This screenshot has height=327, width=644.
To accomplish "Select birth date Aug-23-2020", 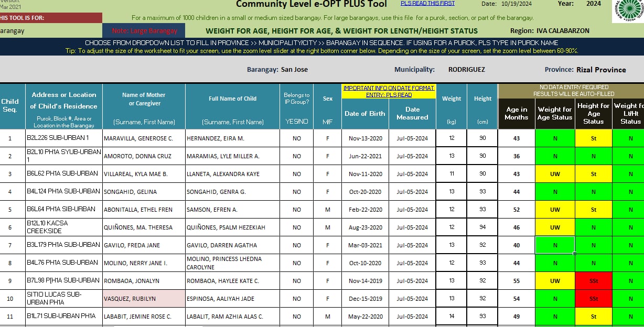I will click(365, 227).
